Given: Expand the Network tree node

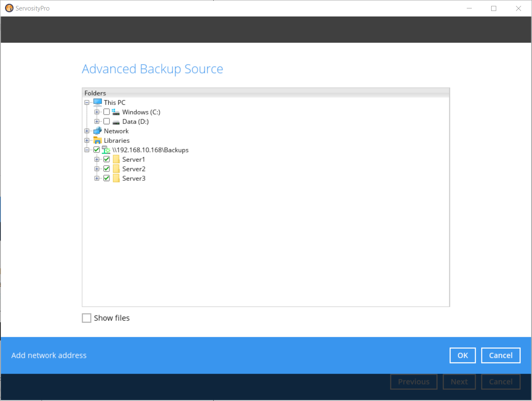Looking at the screenshot, I should (87, 131).
